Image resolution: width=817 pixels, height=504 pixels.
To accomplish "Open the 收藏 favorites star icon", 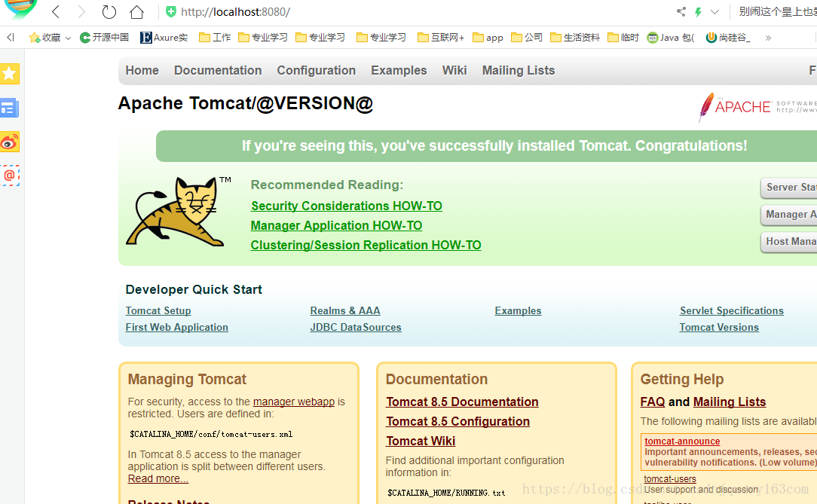I will [35, 38].
